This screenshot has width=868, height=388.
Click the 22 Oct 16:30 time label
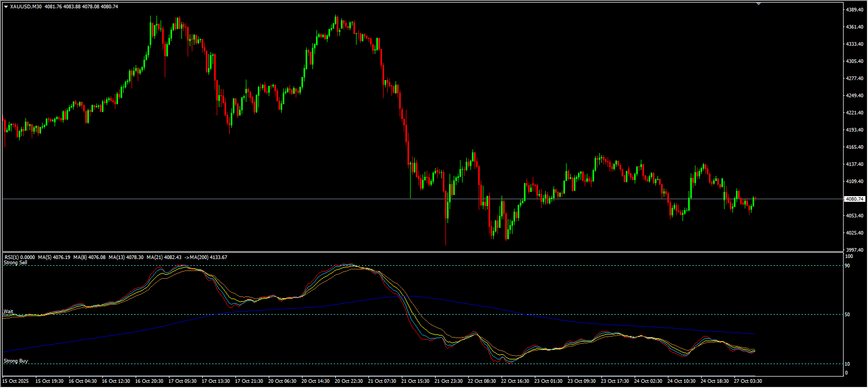click(x=515, y=381)
